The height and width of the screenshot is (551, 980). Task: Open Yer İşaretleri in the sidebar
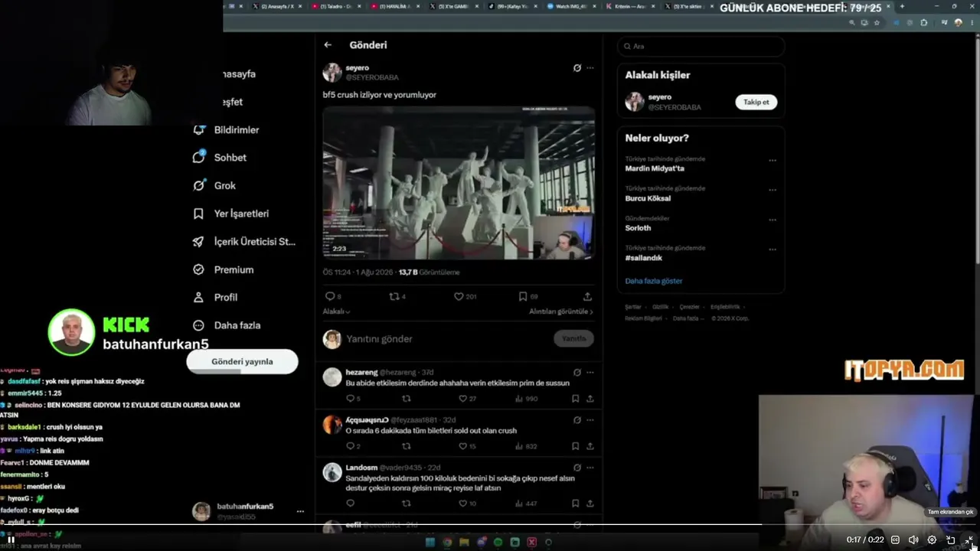(x=230, y=214)
